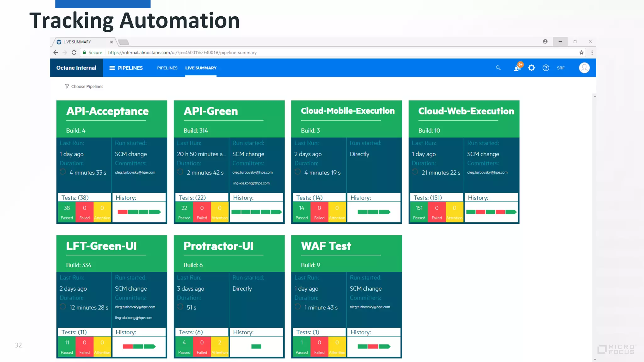
Task: Click Build: 334 in LFT-Green-UI card
Action: pyautogui.click(x=79, y=265)
